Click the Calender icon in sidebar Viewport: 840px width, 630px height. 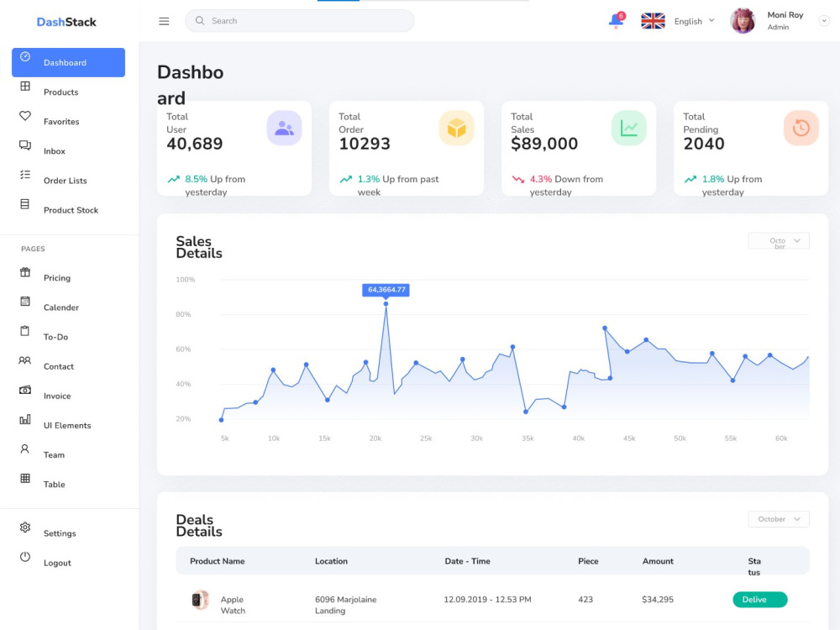[x=25, y=301]
